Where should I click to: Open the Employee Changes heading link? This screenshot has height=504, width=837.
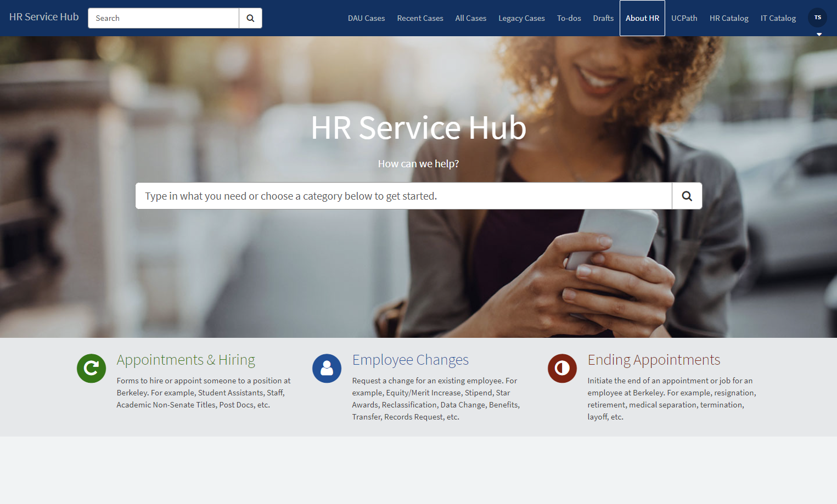pos(410,360)
